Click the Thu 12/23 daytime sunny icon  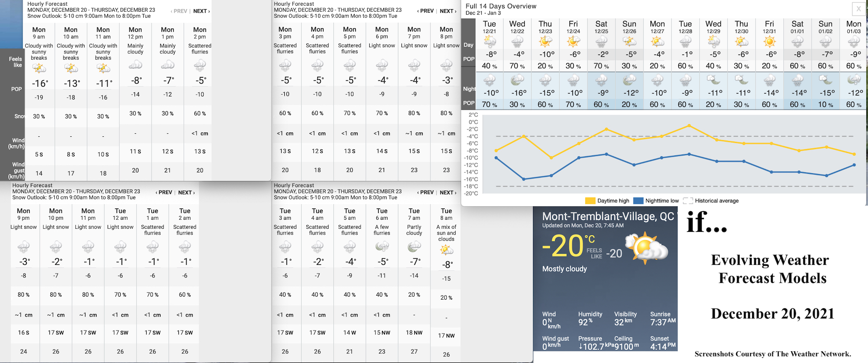545,42
